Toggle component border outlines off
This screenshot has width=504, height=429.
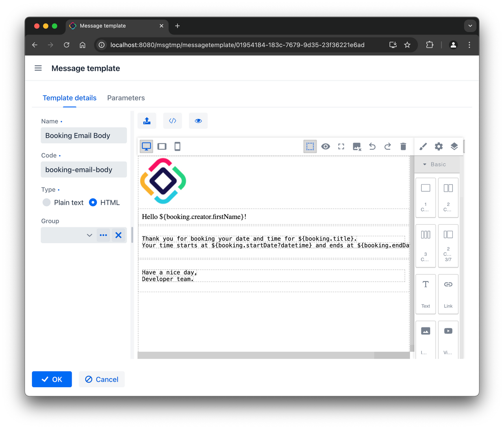(310, 146)
